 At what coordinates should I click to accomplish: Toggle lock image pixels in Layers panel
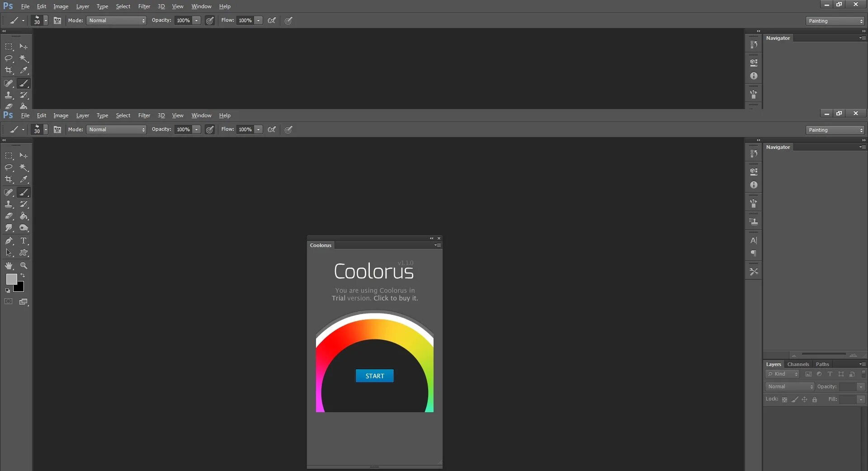(795, 400)
